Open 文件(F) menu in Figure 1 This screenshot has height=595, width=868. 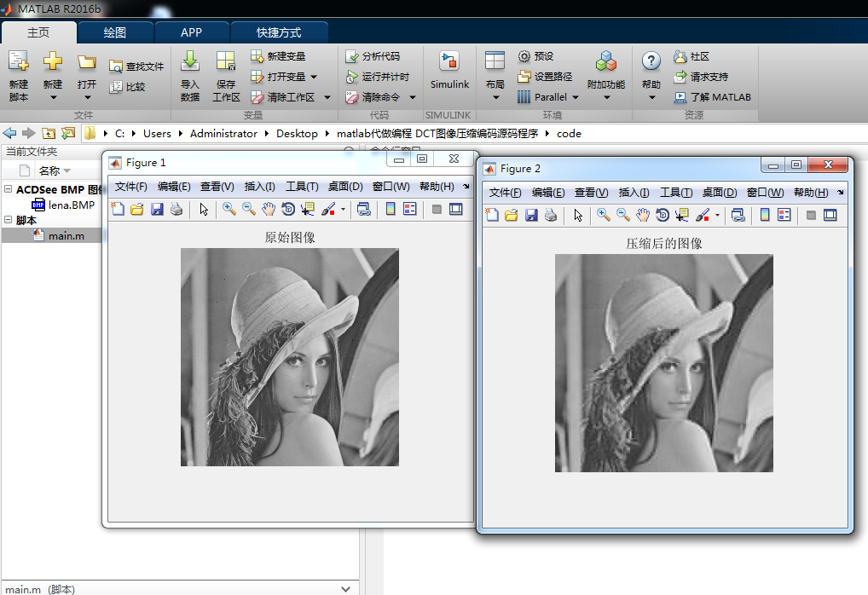[x=130, y=187]
